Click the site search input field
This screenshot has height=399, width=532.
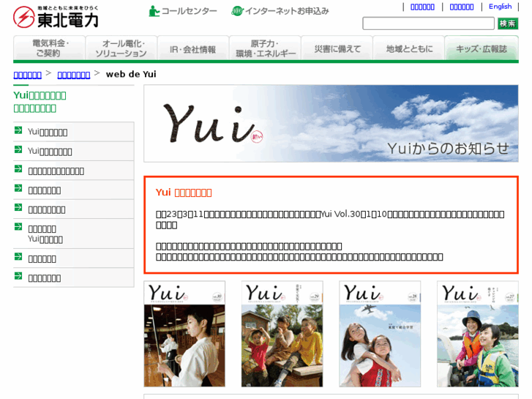point(428,23)
